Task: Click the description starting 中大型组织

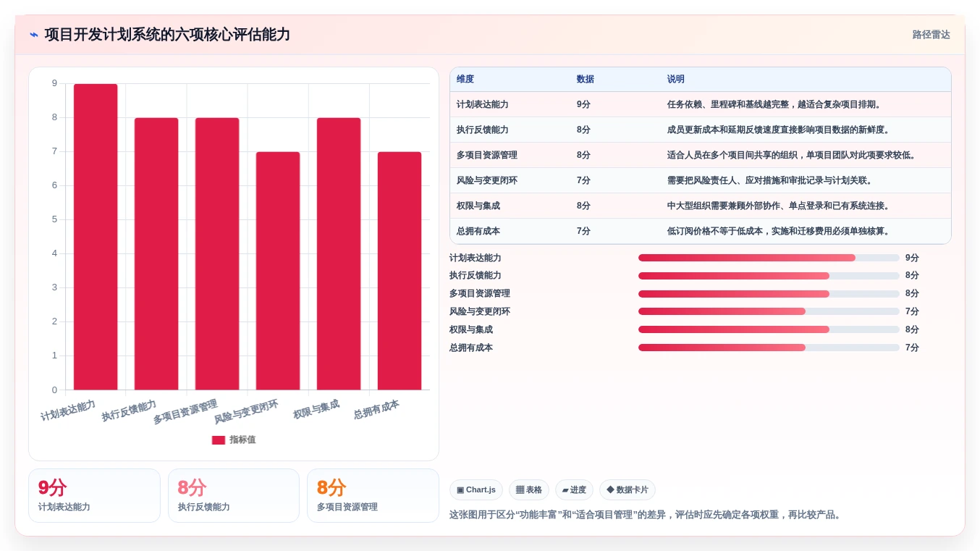Action: [x=780, y=206]
